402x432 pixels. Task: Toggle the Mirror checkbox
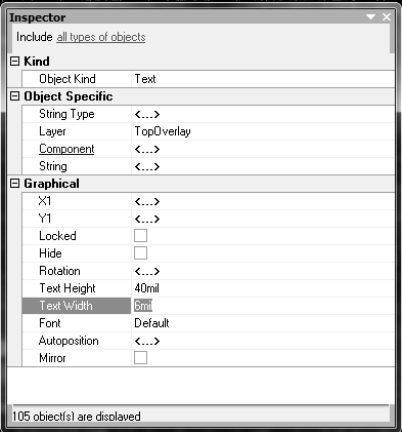(140, 358)
